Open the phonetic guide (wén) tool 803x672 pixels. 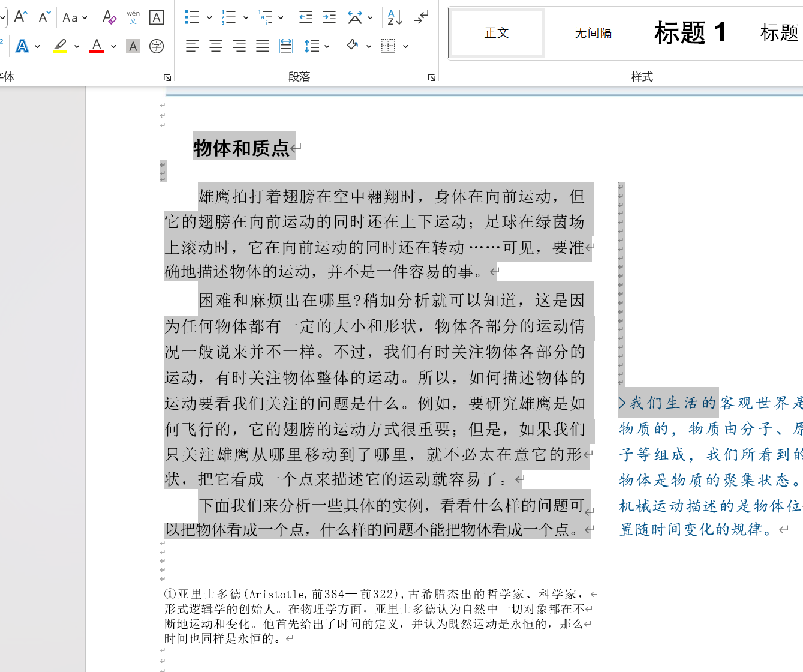pos(133,17)
